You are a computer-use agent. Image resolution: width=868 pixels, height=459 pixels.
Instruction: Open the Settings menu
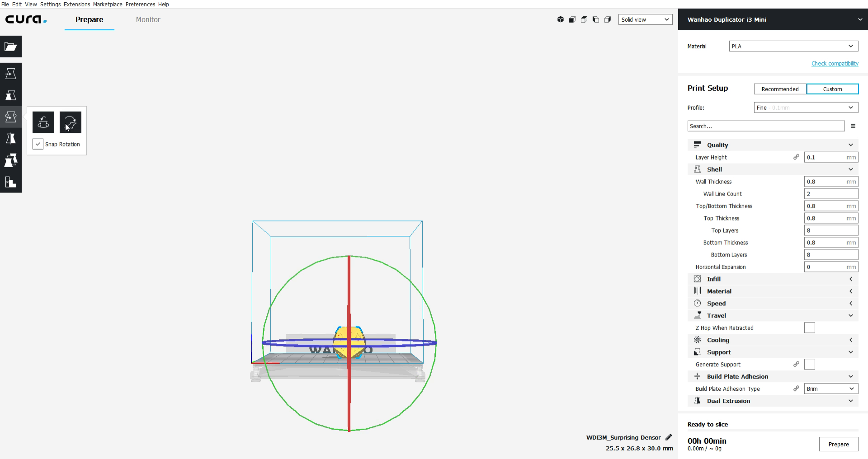[x=50, y=4]
